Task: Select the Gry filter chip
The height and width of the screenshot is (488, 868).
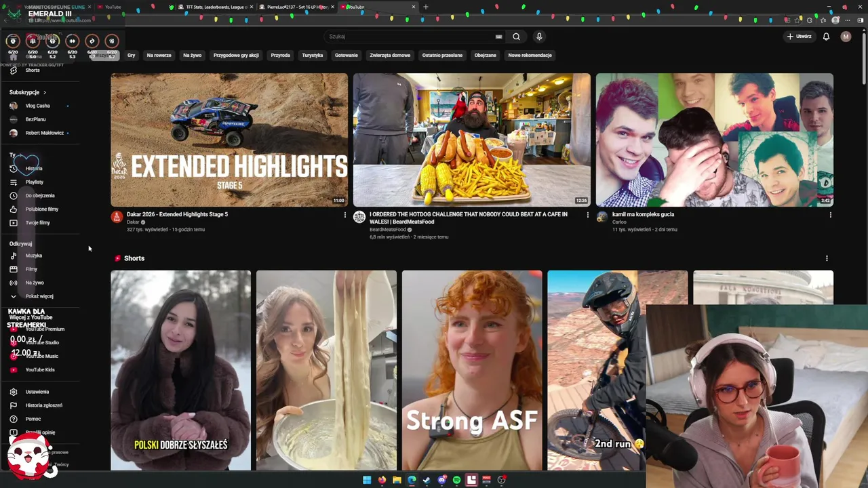Action: pyautogui.click(x=132, y=56)
